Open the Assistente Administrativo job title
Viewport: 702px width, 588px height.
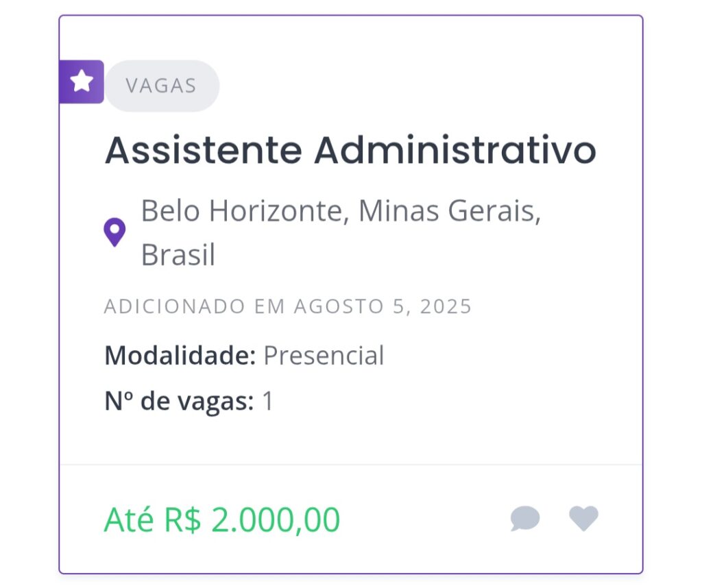click(350, 150)
